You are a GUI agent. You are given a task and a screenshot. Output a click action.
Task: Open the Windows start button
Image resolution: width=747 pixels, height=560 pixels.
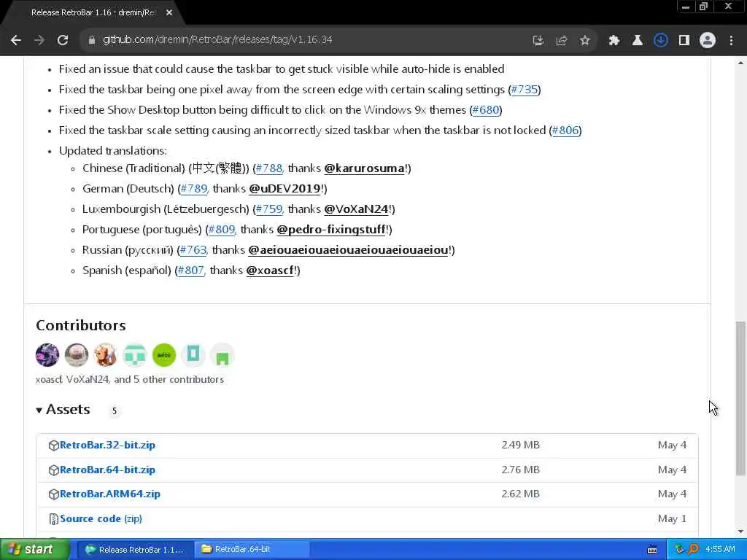pos(34,550)
